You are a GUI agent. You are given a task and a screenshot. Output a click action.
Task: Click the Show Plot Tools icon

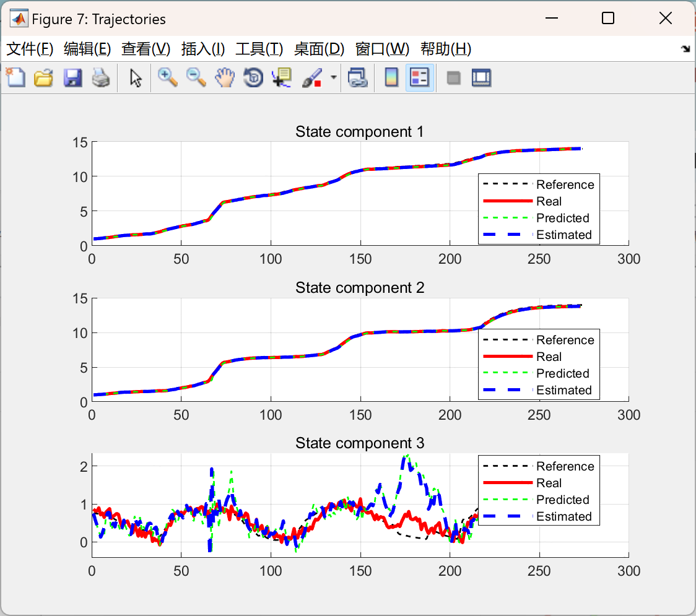[481, 77]
